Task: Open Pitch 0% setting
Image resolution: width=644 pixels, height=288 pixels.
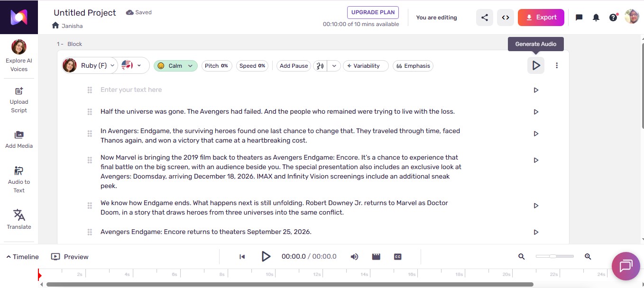Action: point(217,66)
